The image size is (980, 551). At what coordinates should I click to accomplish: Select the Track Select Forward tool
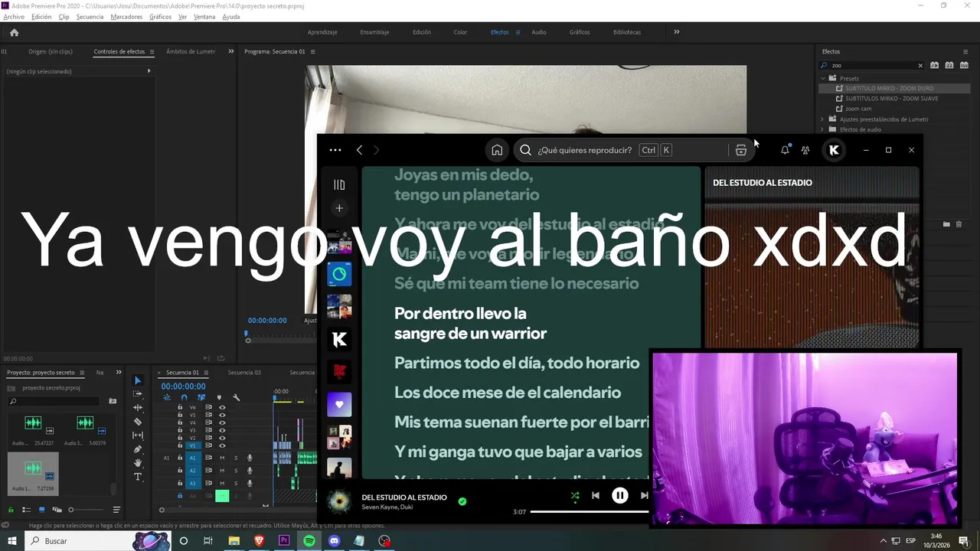coord(138,394)
